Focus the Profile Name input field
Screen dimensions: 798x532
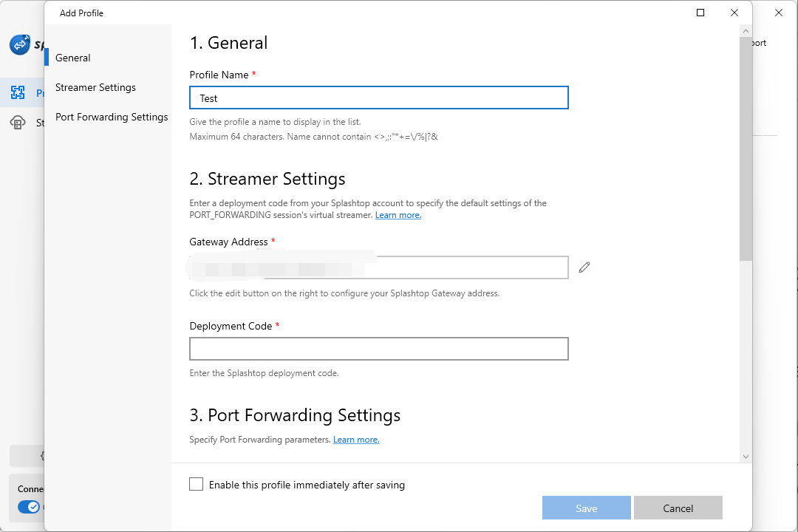(x=378, y=98)
